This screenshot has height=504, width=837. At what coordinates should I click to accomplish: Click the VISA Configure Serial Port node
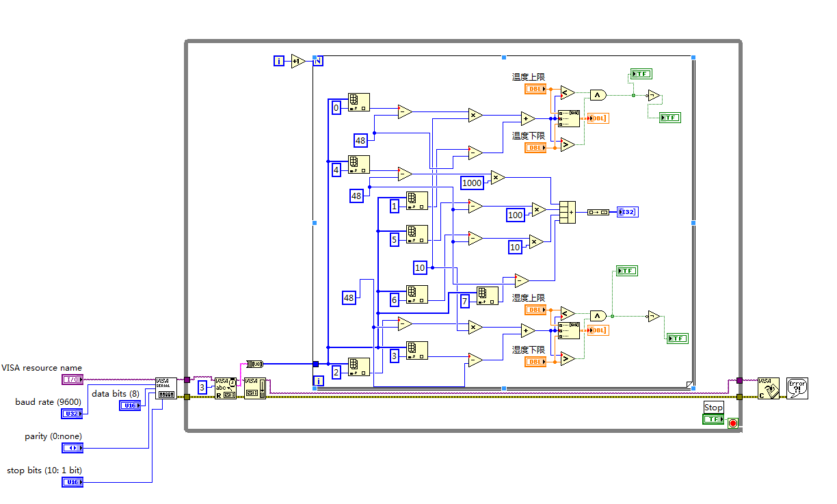tap(165, 388)
